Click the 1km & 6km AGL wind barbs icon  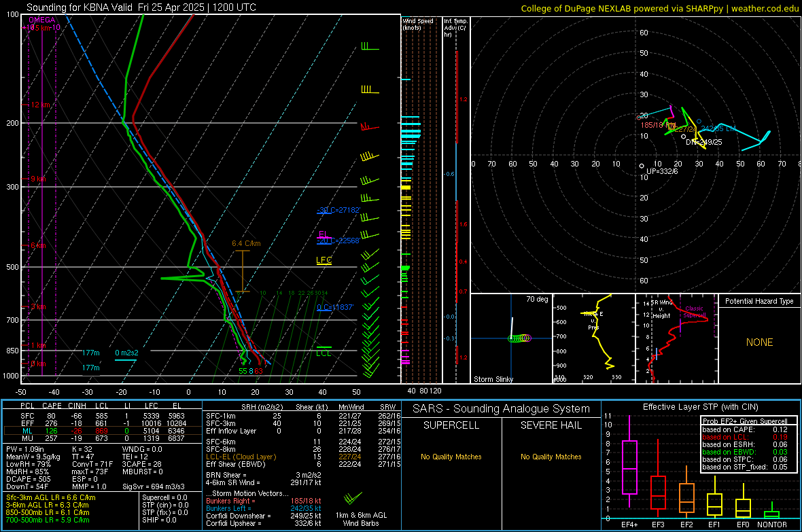pos(353,499)
